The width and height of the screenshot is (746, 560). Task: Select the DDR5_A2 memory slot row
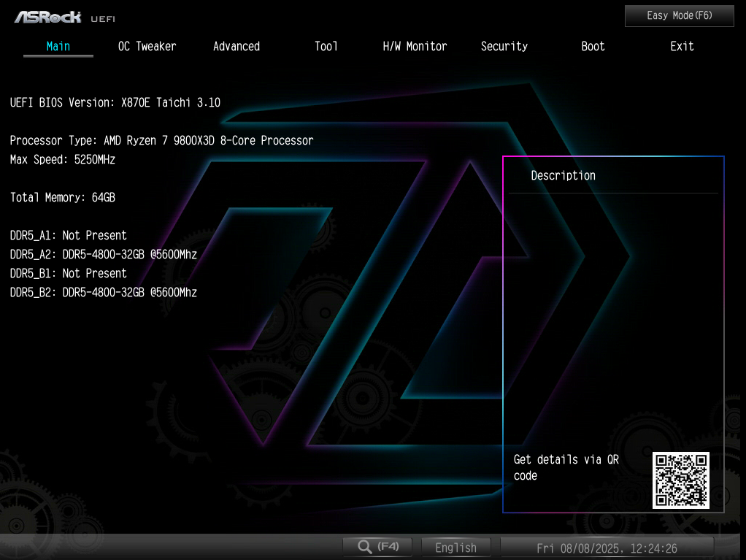pos(104,255)
